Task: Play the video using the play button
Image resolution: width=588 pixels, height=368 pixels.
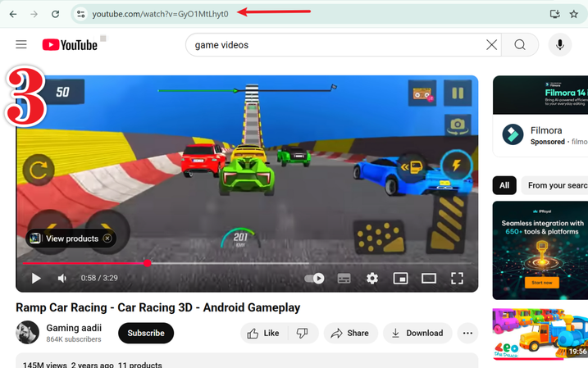Action: click(x=36, y=279)
